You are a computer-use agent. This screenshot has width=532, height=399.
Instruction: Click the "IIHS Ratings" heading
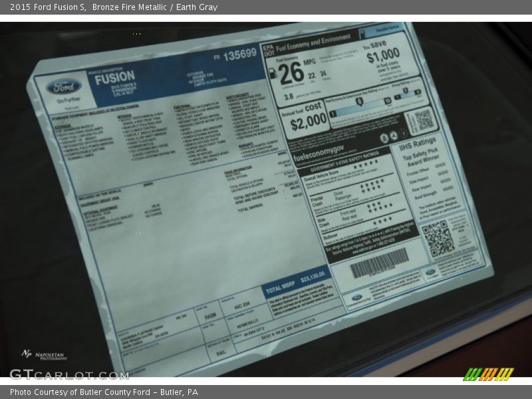coord(418,144)
